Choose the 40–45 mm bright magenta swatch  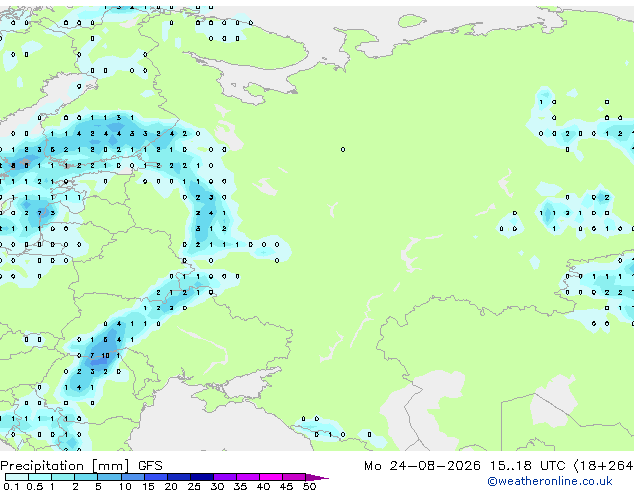[271, 477]
